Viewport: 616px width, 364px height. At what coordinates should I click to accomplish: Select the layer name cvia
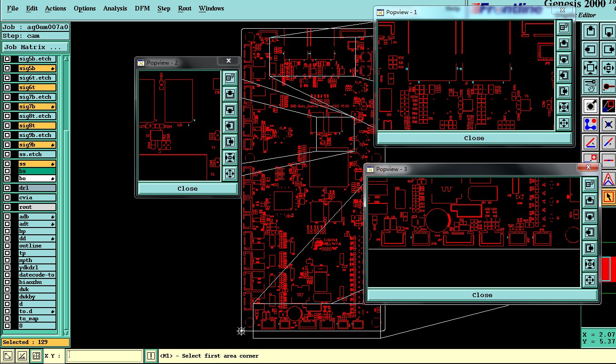(37, 197)
